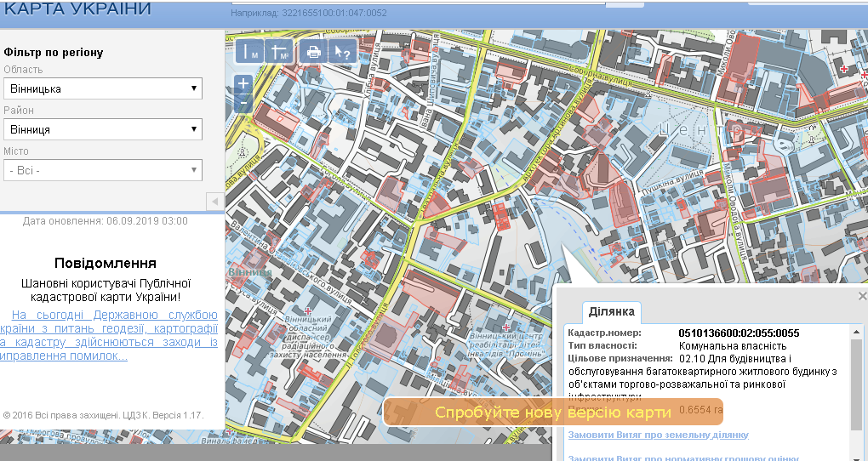Click the print map icon
Viewport: 868px width, 461px height.
coord(313,52)
